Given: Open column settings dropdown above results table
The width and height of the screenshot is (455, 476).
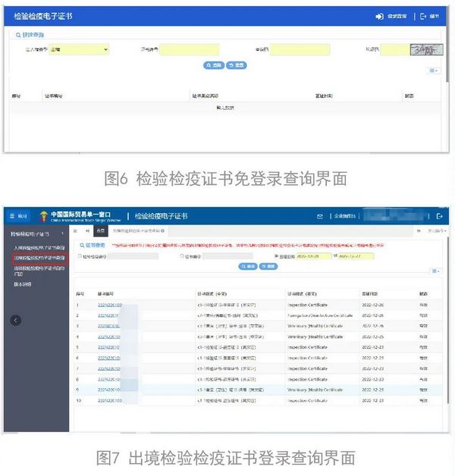Looking at the screenshot, I should pos(435,271).
